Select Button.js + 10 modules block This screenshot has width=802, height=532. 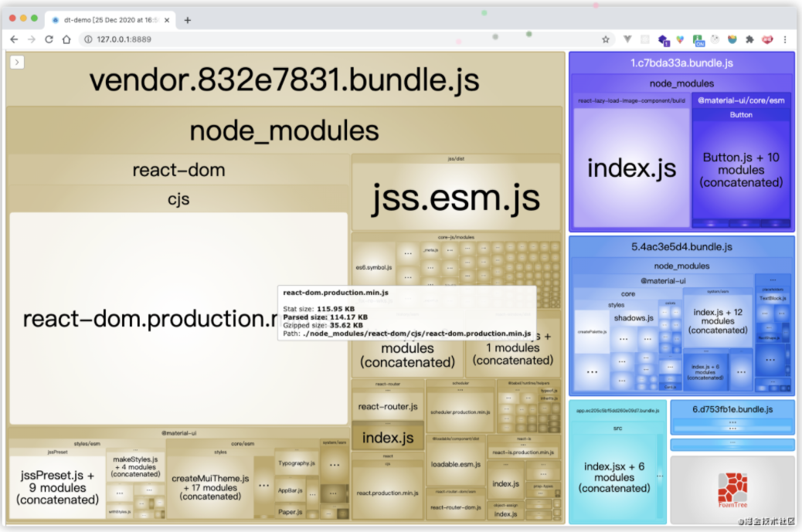point(741,170)
